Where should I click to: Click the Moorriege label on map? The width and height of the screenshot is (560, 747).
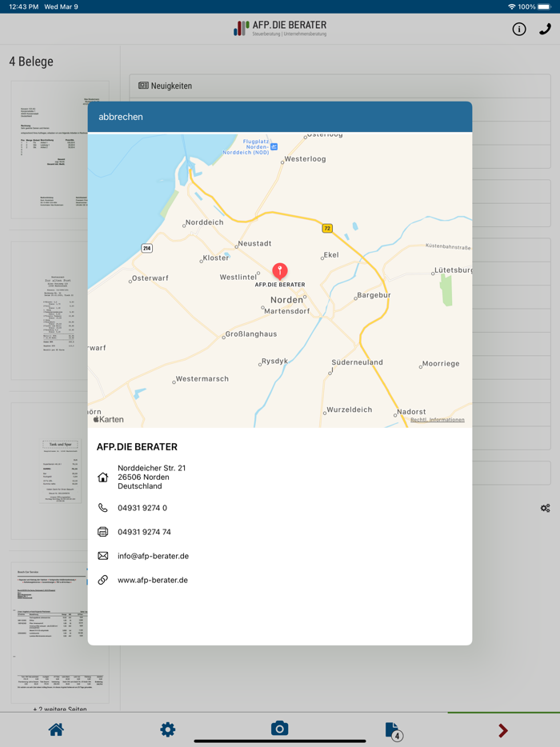pyautogui.click(x=441, y=363)
